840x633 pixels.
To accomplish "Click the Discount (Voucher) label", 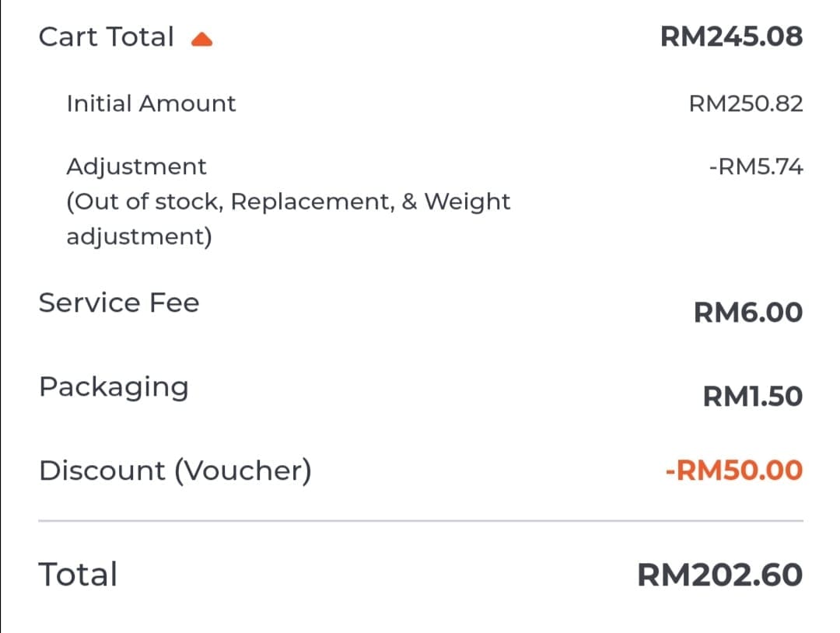I will [x=175, y=470].
